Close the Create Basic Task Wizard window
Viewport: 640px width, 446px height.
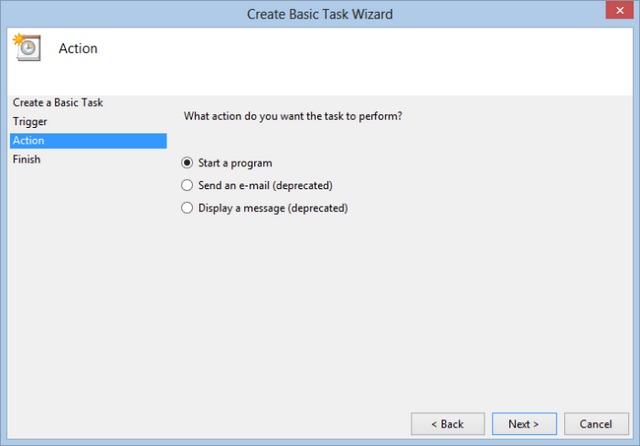click(619, 10)
